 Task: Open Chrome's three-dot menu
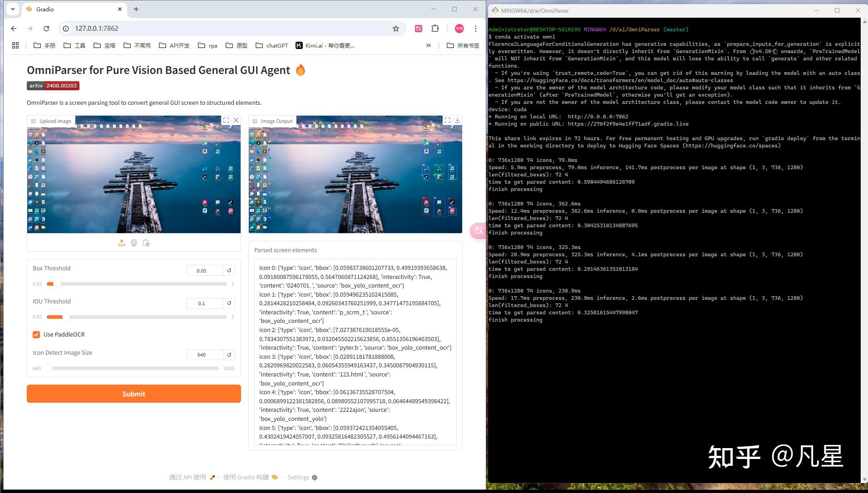coord(475,28)
